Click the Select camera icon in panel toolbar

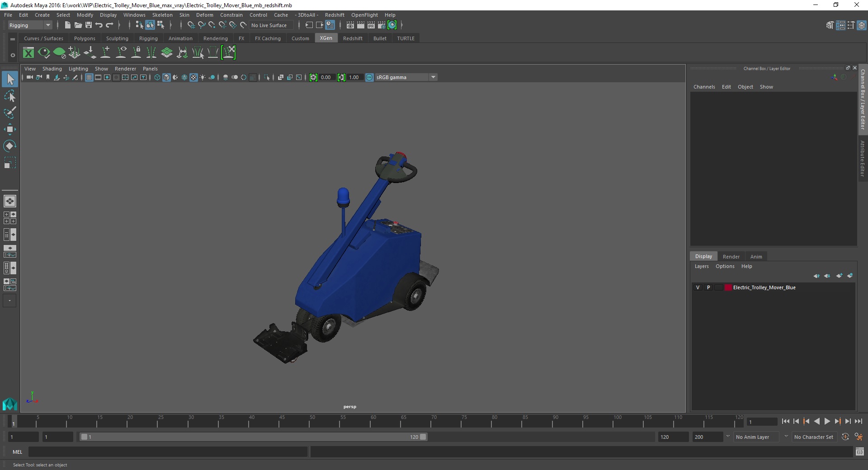point(29,77)
